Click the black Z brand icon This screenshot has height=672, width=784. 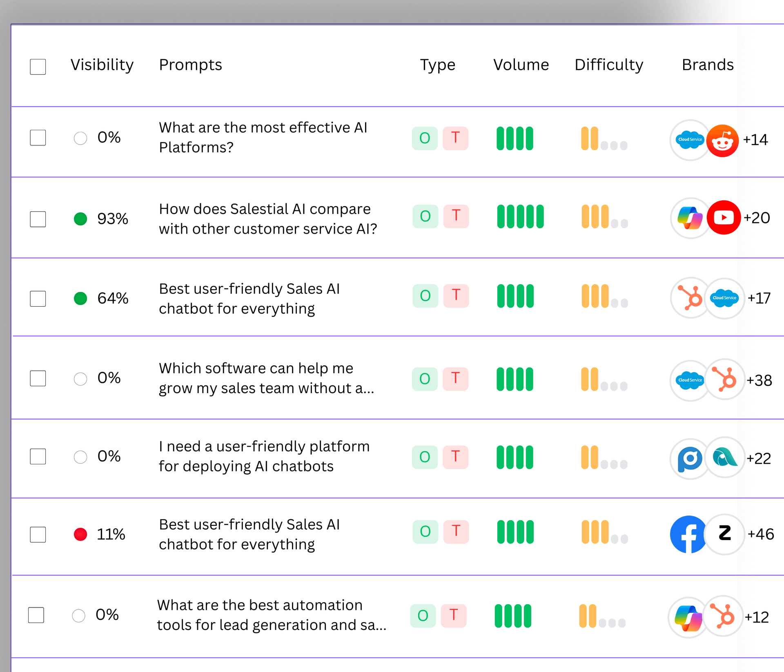[x=725, y=533]
